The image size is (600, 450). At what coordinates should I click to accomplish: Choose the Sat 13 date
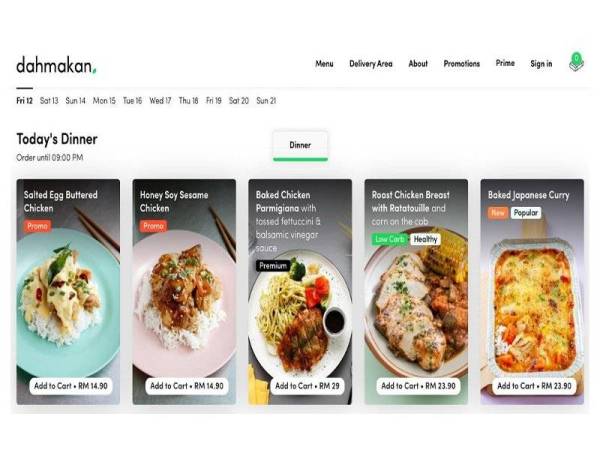[x=49, y=101]
